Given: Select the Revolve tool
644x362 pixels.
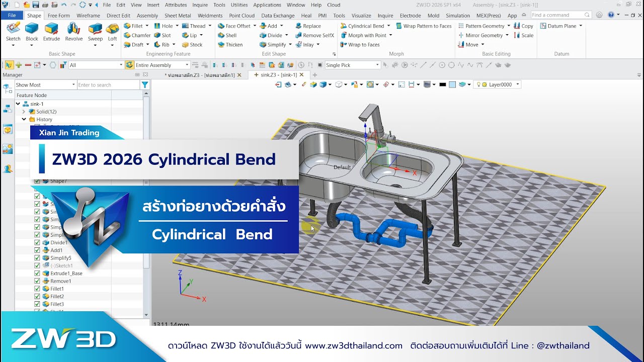Looking at the screenshot, I should tap(74, 31).
